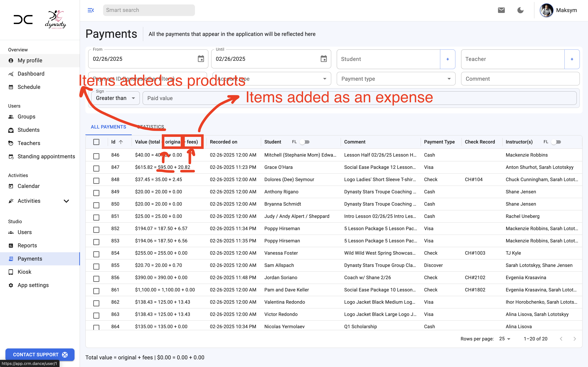Click the Payment Type column header
The image size is (588, 367).
[439, 142]
